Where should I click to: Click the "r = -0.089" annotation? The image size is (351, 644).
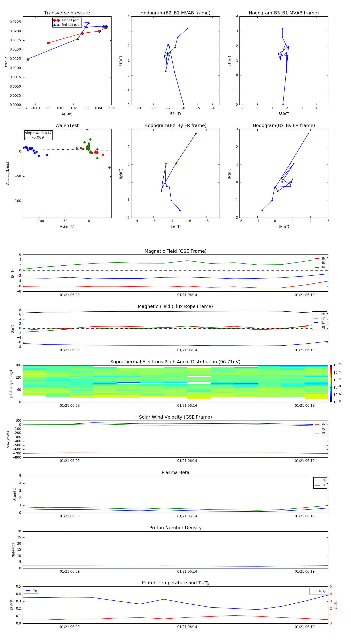[35, 137]
